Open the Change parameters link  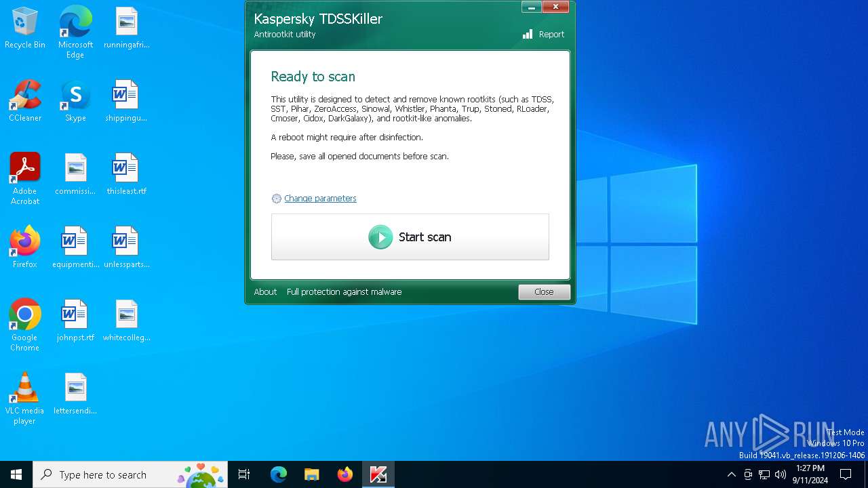click(x=320, y=199)
